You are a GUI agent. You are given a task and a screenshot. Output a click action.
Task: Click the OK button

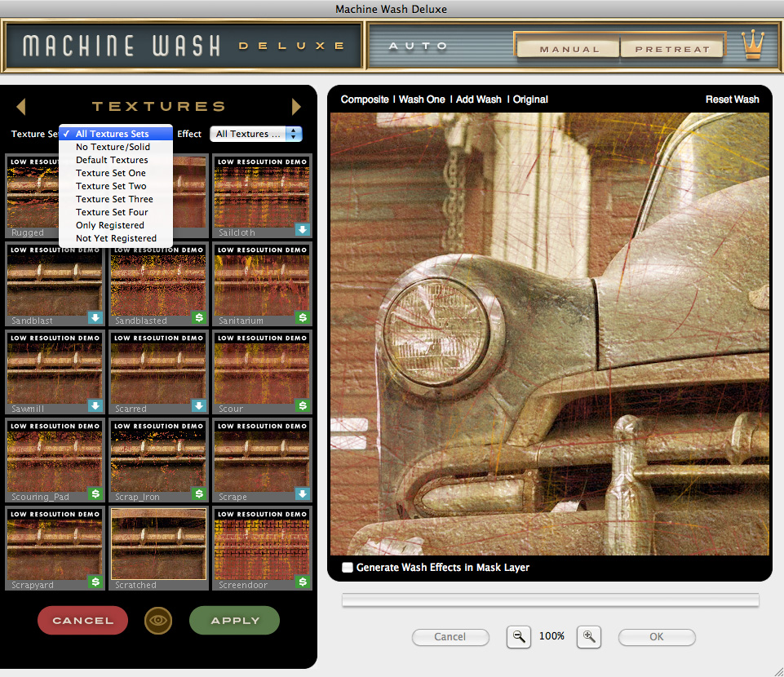(657, 637)
